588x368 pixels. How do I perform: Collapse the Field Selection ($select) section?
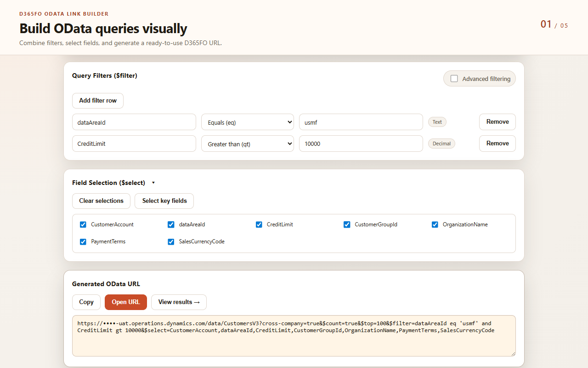click(x=153, y=183)
